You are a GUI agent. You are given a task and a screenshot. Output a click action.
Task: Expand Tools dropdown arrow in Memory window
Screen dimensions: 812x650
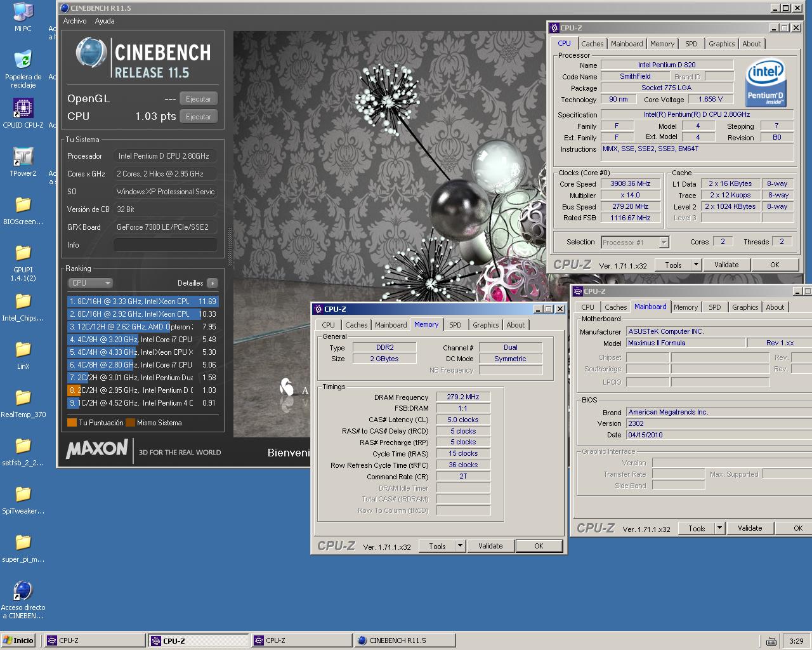click(x=460, y=546)
